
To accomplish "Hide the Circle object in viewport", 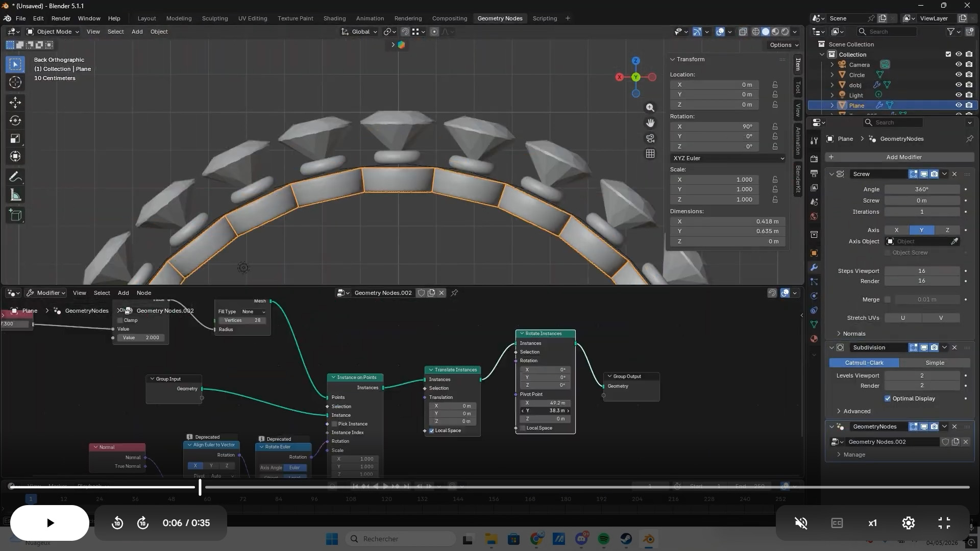I will pos(959,75).
